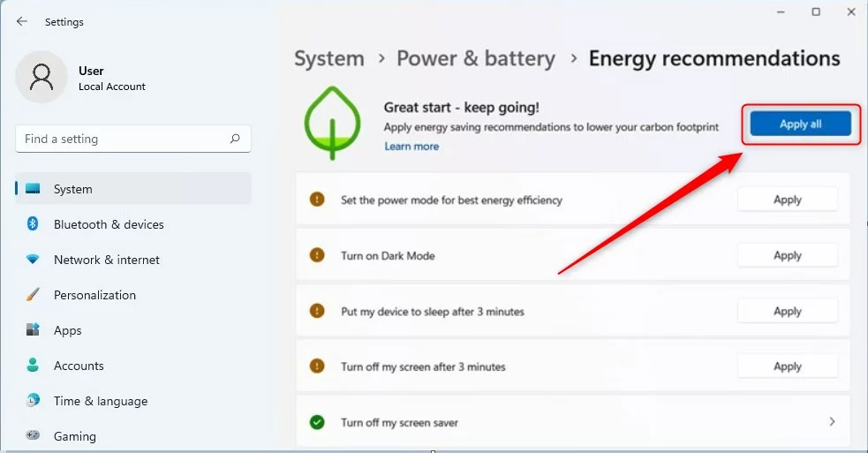Click the search magnifier icon
Viewport: 868px width, 453px height.
click(235, 139)
